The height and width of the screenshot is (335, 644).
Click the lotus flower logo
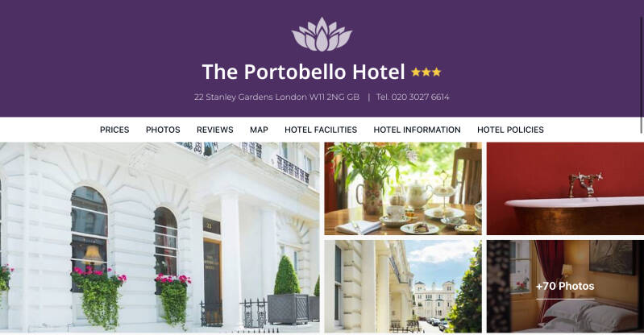click(322, 34)
